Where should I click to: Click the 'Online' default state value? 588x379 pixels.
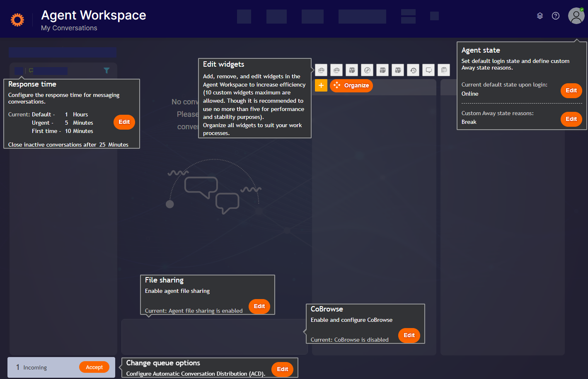pos(470,94)
